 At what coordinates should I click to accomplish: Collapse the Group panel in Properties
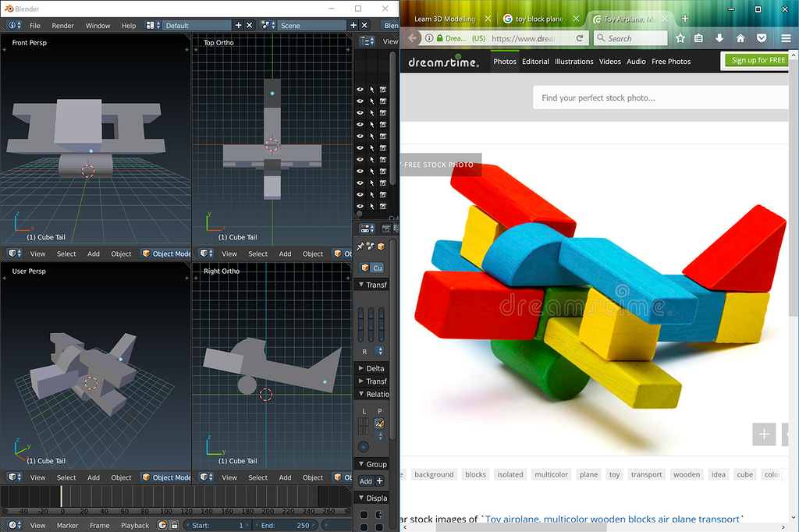pyautogui.click(x=372, y=463)
